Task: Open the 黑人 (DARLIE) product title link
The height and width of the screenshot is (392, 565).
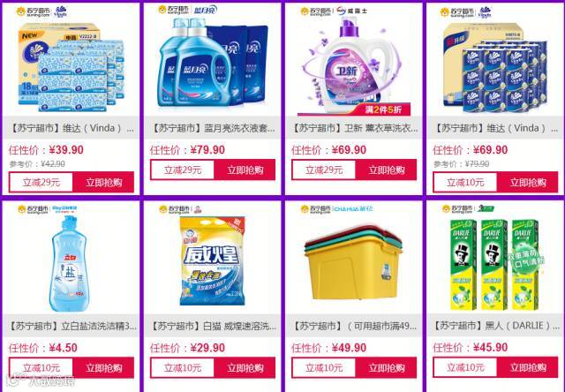Action: pyautogui.click(x=496, y=326)
